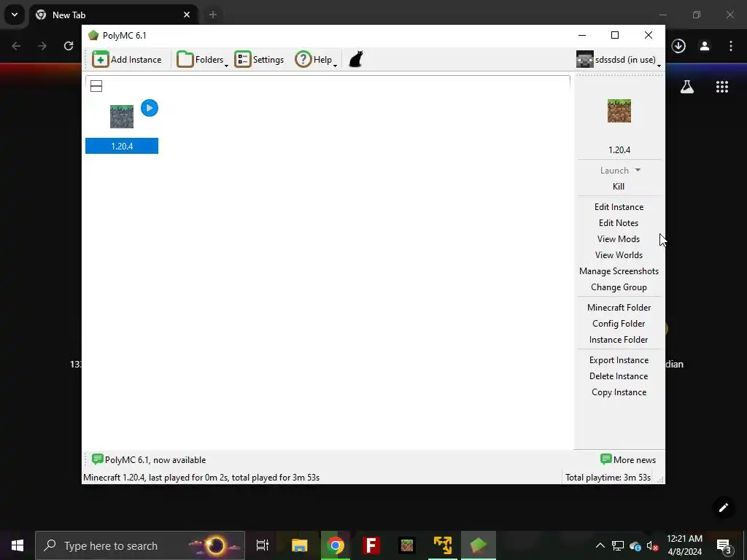Image resolution: width=747 pixels, height=560 pixels.
Task: Click Delete Instance
Action: [619, 376]
